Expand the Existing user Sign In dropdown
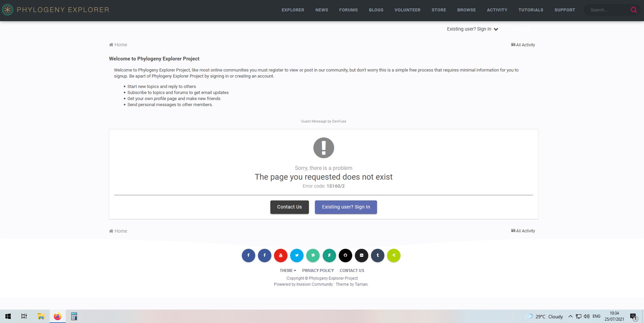The height and width of the screenshot is (323, 644). [472, 29]
